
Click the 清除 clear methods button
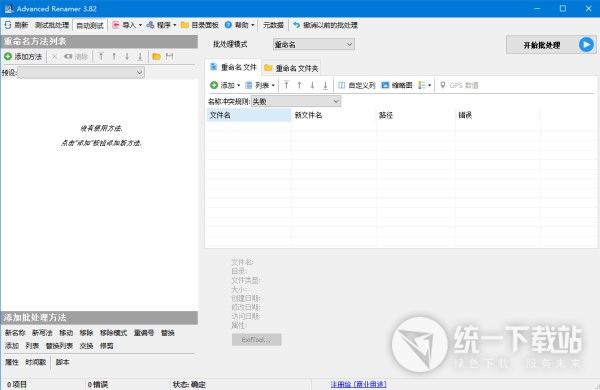coord(76,57)
